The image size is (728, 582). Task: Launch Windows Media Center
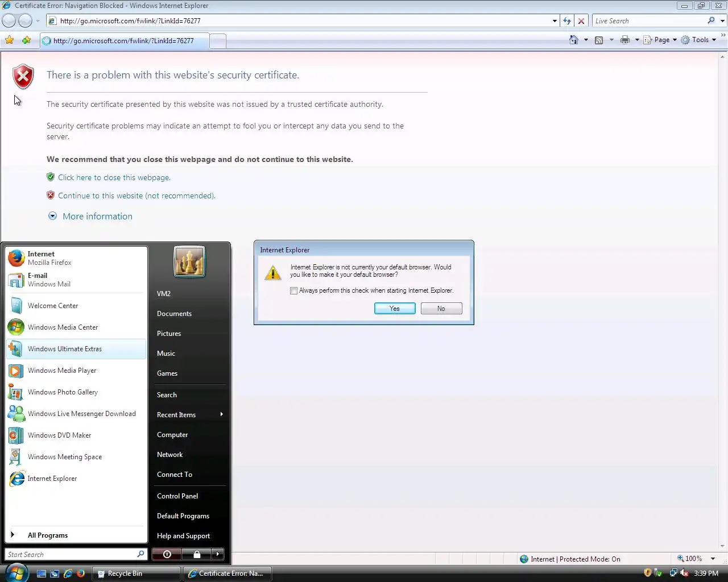[76, 327]
